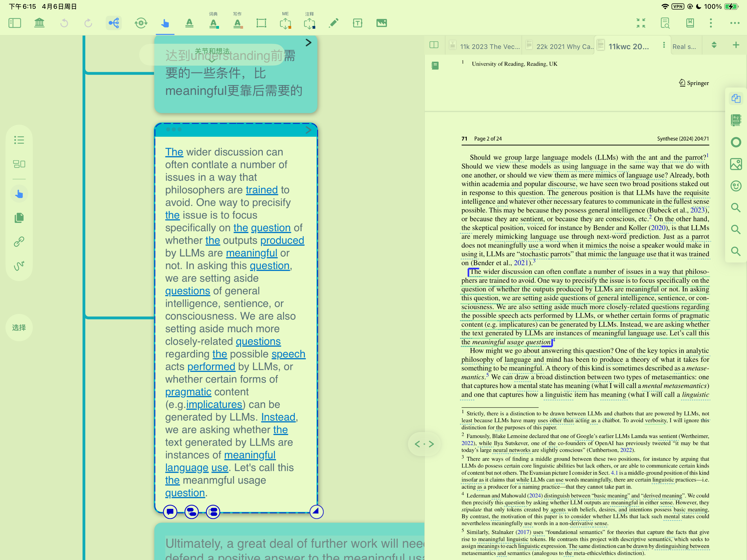Choose the text box tool
The width and height of the screenshot is (747, 560).
(x=357, y=23)
